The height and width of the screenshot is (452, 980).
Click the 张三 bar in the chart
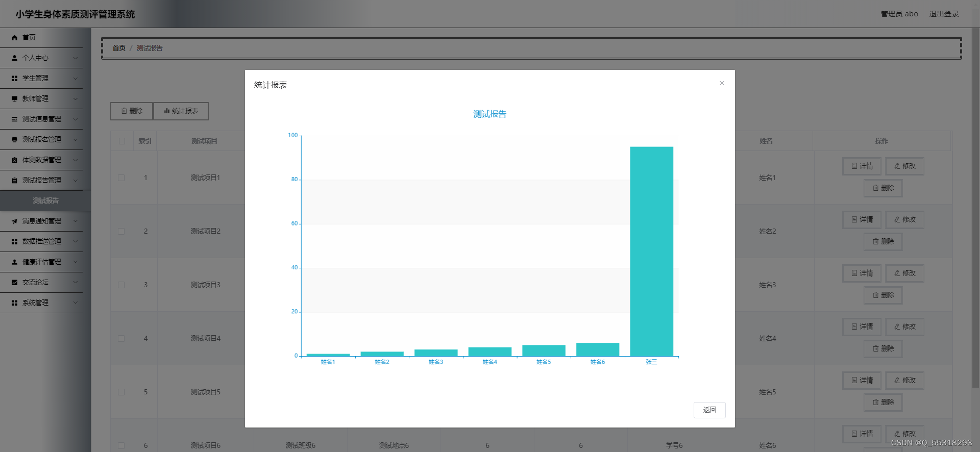coord(651,252)
